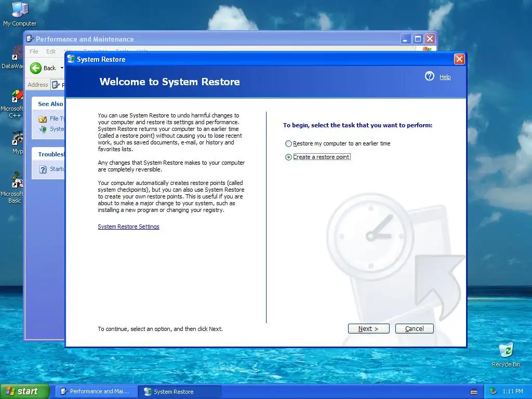This screenshot has width=532, height=399.
Task: Open the Start menu
Action: pyautogui.click(x=24, y=391)
